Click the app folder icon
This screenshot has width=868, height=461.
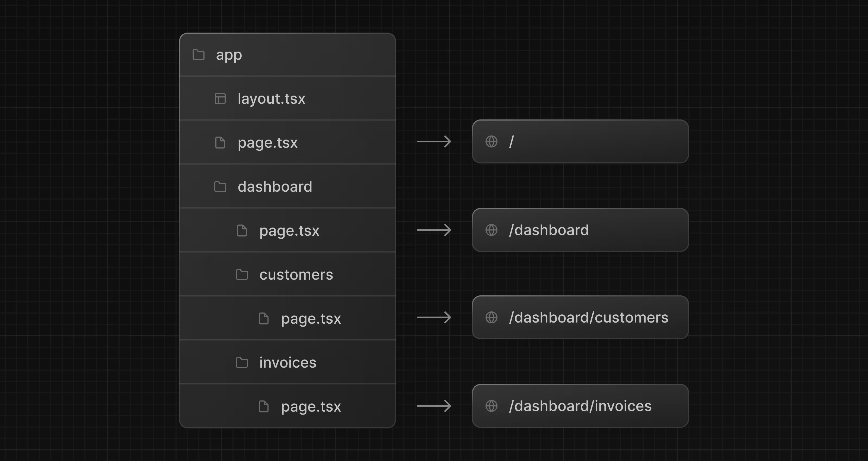click(199, 55)
